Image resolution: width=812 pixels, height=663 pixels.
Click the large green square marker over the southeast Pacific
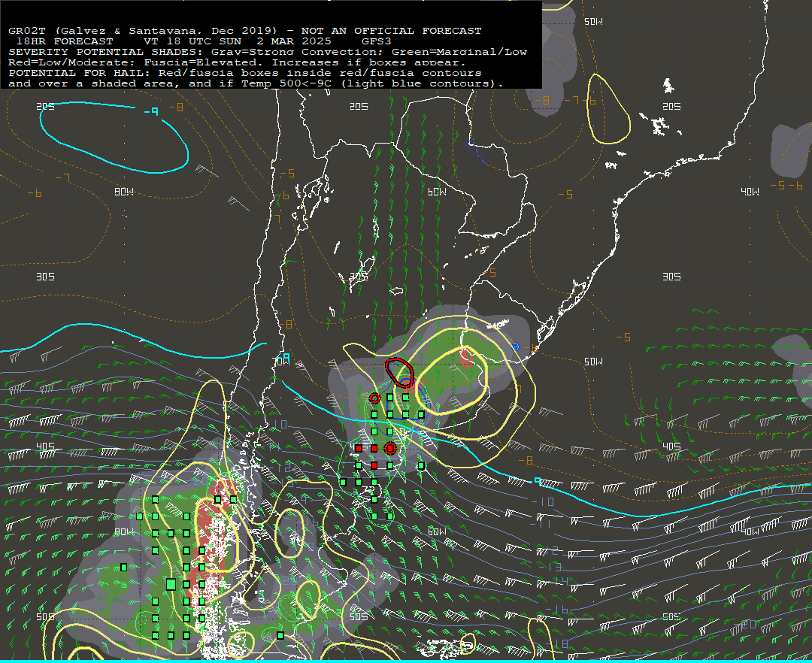click(x=171, y=584)
